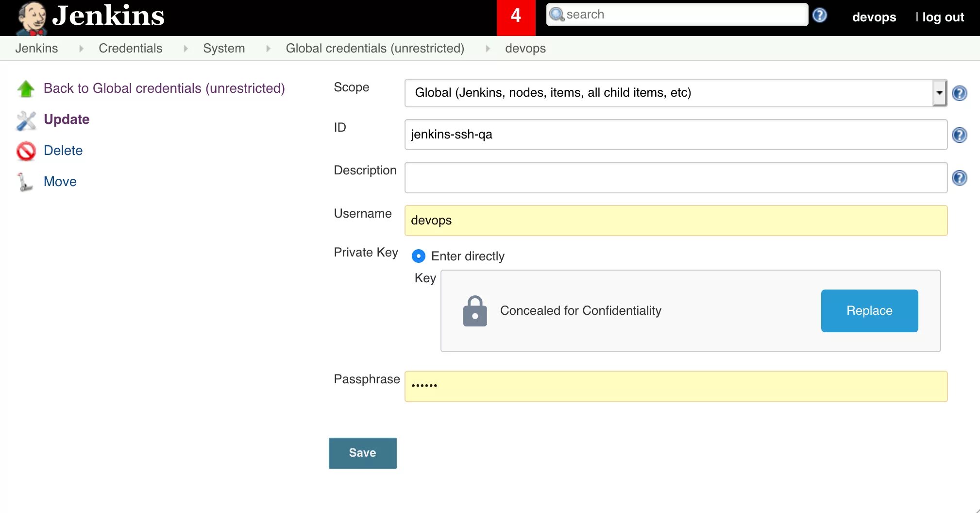980x513 pixels.
Task: Select the Enter directly radio button
Action: [x=418, y=256]
